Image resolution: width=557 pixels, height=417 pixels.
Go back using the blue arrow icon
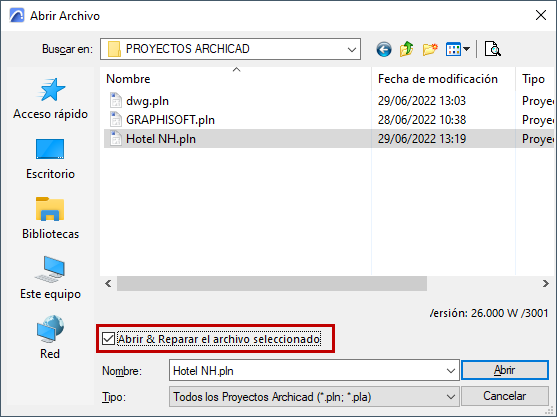384,49
